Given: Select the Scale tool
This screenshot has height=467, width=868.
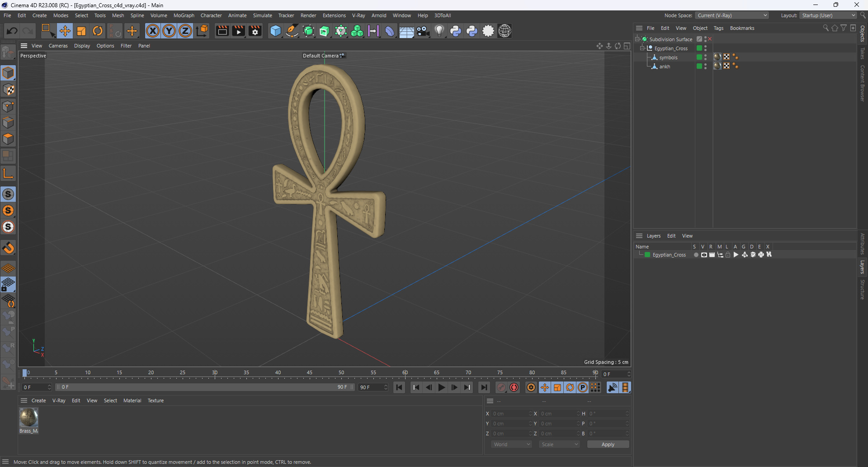Looking at the screenshot, I should pyautogui.click(x=81, y=31).
